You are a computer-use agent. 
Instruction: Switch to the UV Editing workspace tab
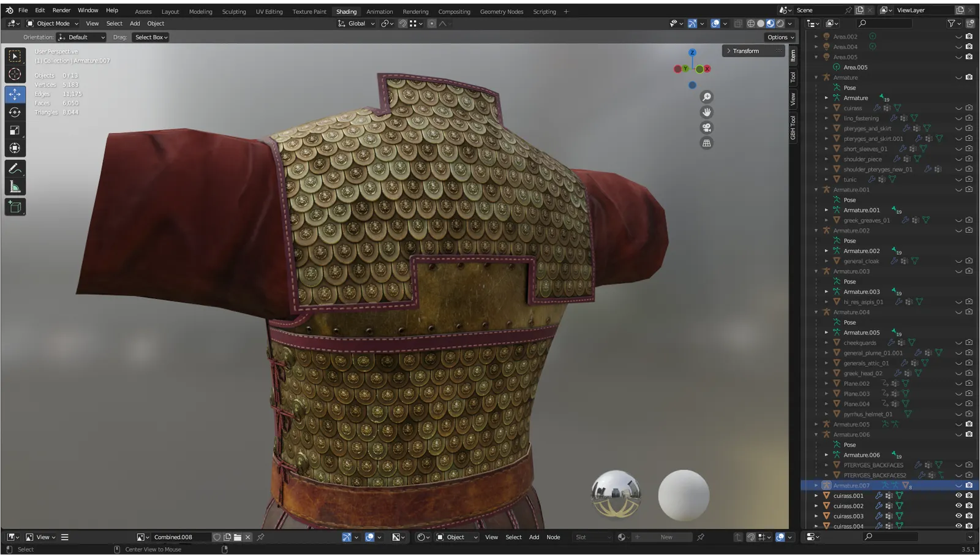(269, 12)
